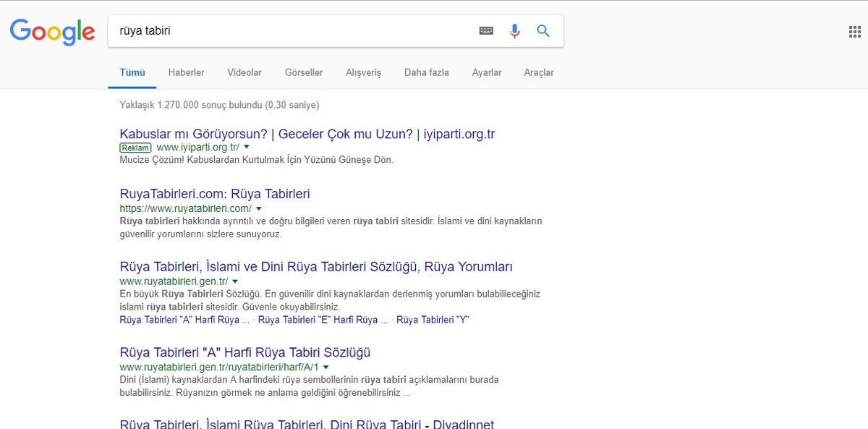Open the Kabuslar mı Görüyorsun ad link
Screen dimensions: 868x429
[307, 135]
